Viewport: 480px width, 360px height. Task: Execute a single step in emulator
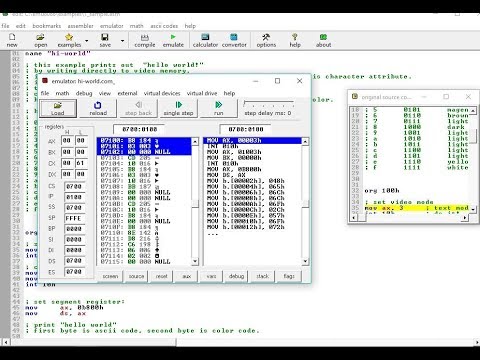coord(178,108)
